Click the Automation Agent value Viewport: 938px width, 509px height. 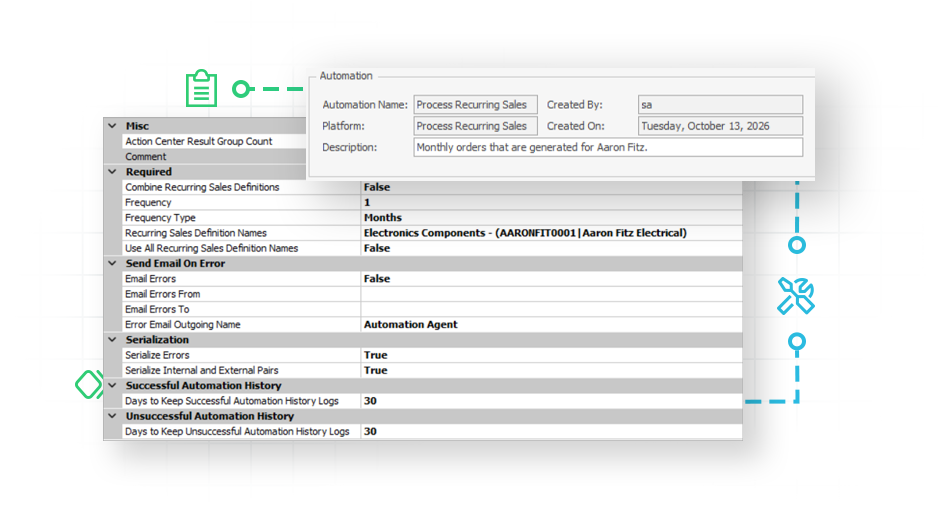tap(410, 324)
